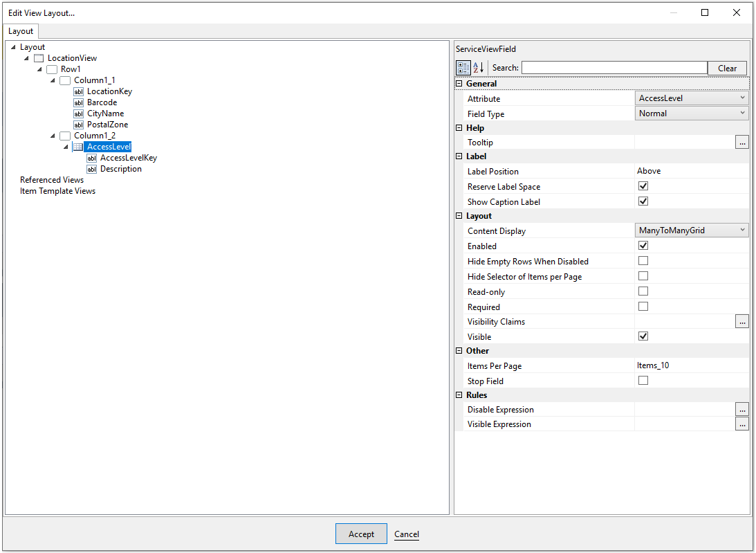The image size is (756, 553).
Task: Open the Field Type dropdown
Action: (692, 114)
